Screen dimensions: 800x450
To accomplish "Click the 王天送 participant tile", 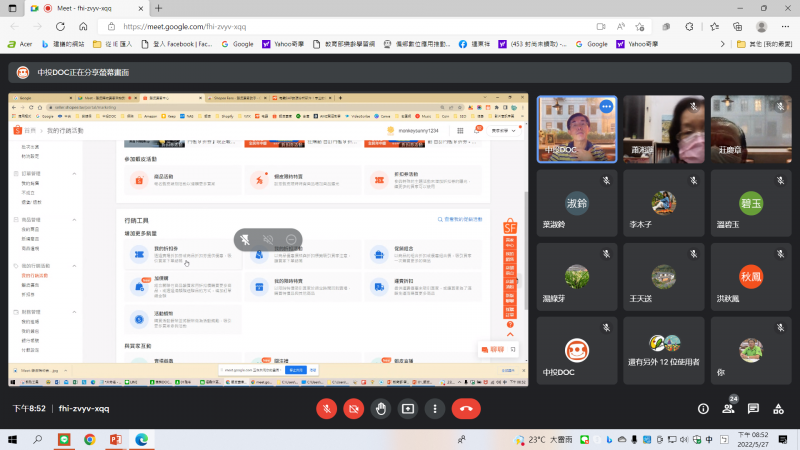I will [664, 277].
